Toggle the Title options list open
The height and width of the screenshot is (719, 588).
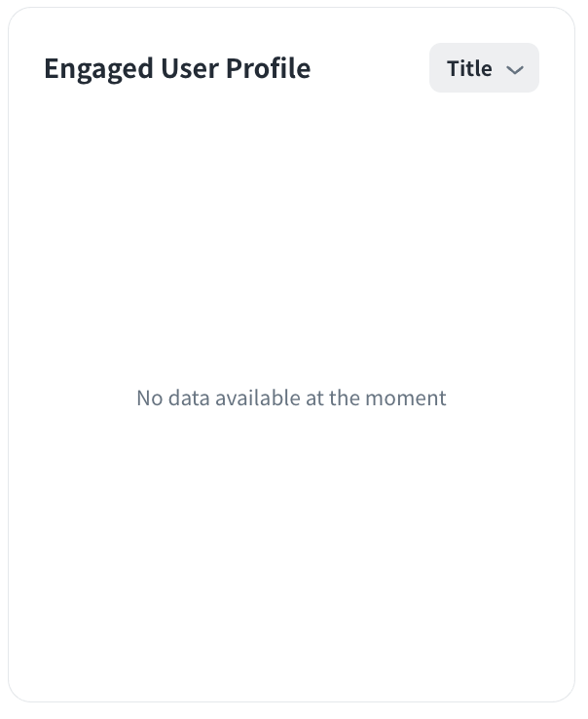(x=484, y=68)
